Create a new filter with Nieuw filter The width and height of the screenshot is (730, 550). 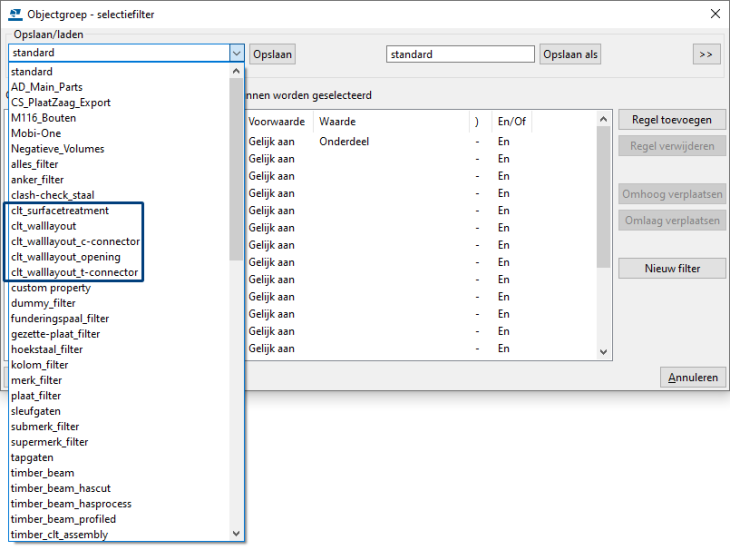coord(671,268)
